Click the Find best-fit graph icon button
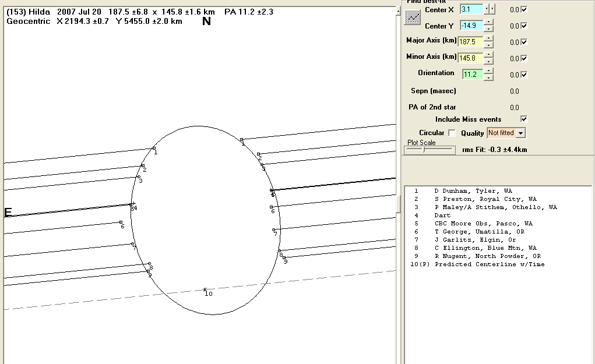Viewport: 595px width, 364px height. (413, 17)
